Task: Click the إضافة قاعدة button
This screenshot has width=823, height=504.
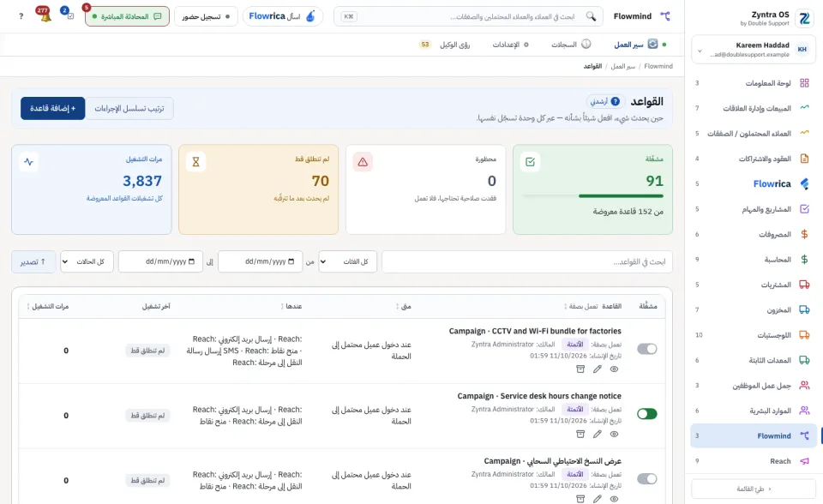Action: click(53, 108)
